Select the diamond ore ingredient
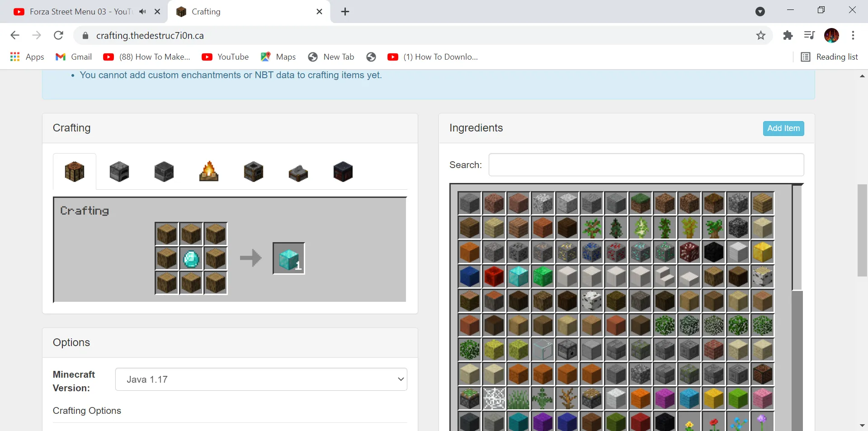Viewport: 868px width, 431px height. [641, 253]
